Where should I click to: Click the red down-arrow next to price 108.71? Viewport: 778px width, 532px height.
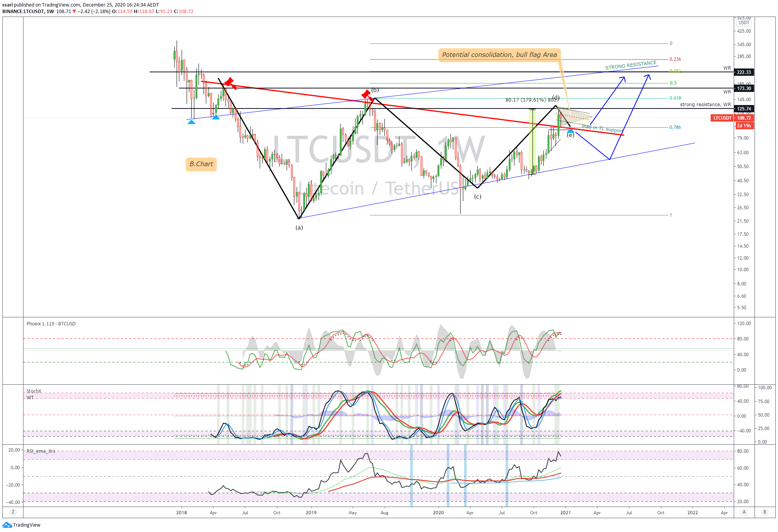(74, 12)
